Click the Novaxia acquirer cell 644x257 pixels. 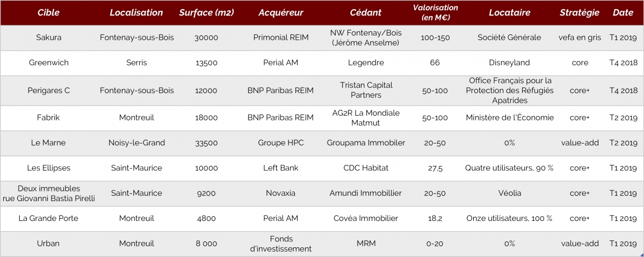pyautogui.click(x=281, y=193)
